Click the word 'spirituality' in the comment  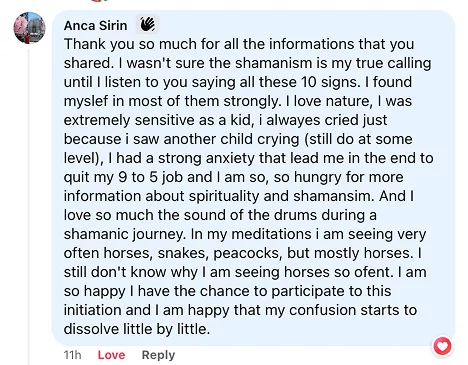224,196
